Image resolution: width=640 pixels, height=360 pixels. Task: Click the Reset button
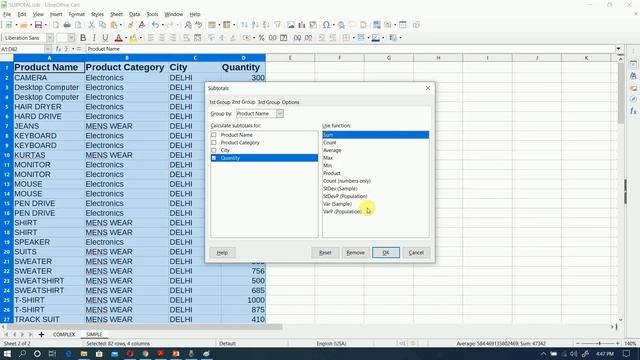click(x=325, y=253)
